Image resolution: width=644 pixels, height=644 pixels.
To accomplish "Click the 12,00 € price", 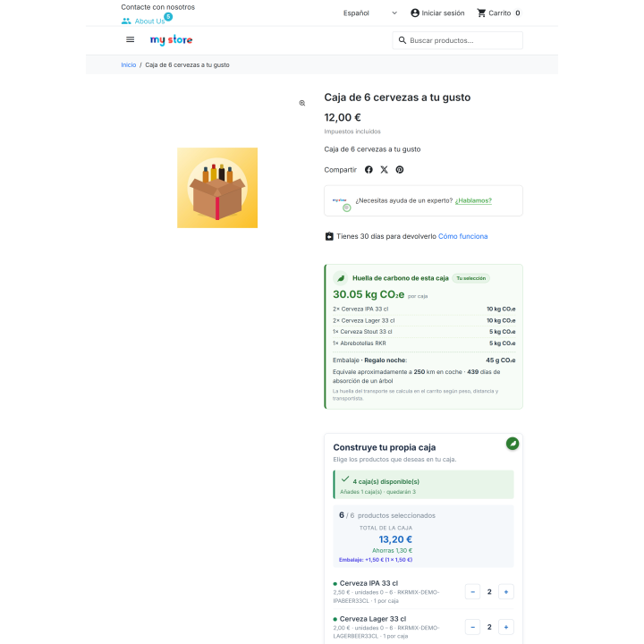I will 343,117.
